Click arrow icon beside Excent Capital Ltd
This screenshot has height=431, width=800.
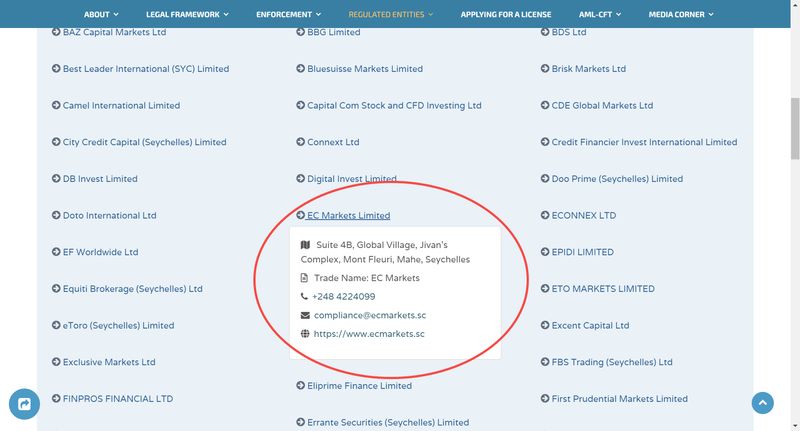[x=545, y=325]
